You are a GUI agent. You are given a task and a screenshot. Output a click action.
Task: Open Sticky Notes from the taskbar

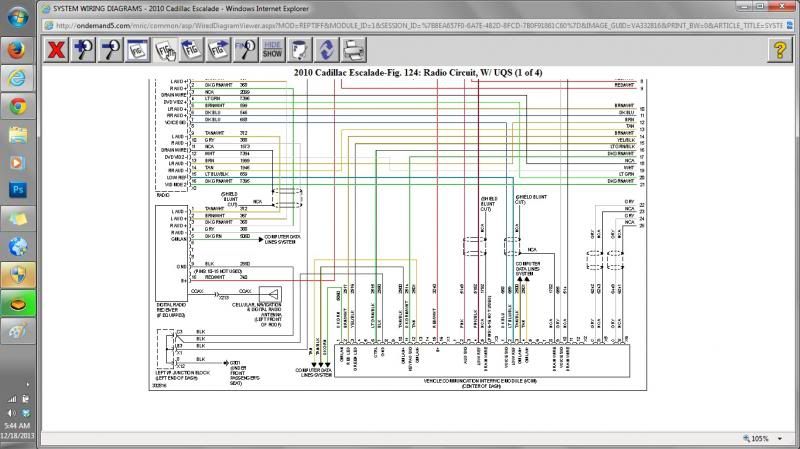17,218
